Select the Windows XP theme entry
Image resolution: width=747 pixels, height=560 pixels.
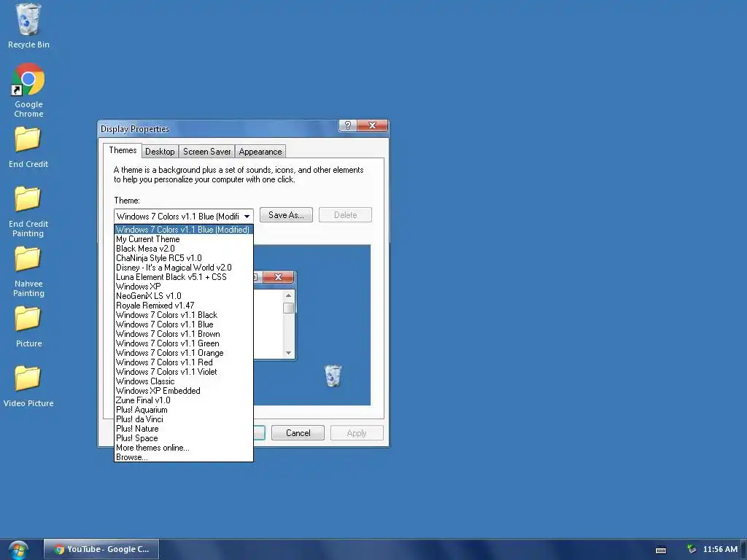pos(183,287)
